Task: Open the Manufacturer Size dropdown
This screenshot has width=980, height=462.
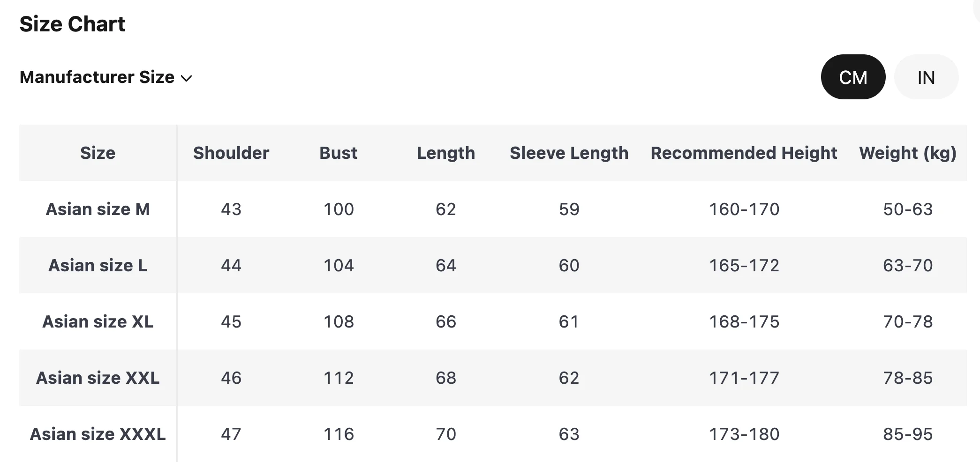Action: click(97, 77)
